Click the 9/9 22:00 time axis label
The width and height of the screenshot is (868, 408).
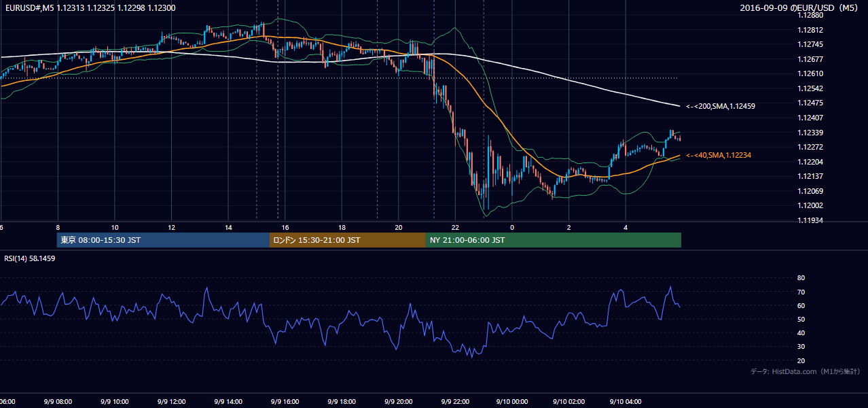[x=455, y=402]
